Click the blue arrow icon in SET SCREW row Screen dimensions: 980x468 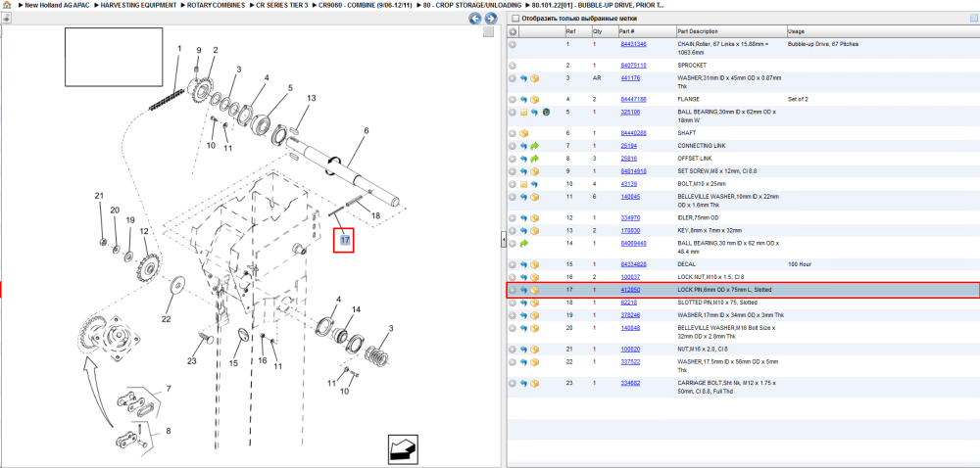(x=523, y=171)
